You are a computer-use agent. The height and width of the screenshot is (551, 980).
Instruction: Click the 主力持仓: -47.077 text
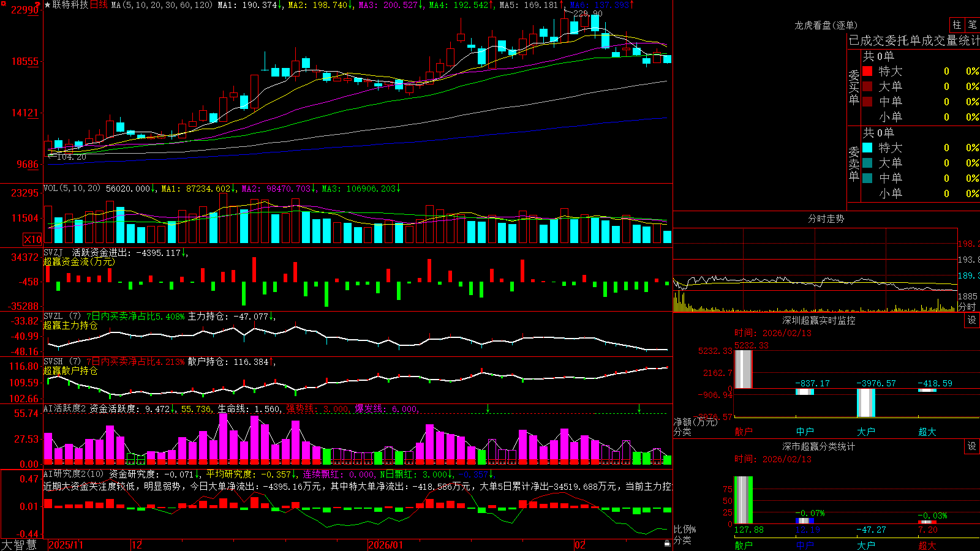click(228, 317)
